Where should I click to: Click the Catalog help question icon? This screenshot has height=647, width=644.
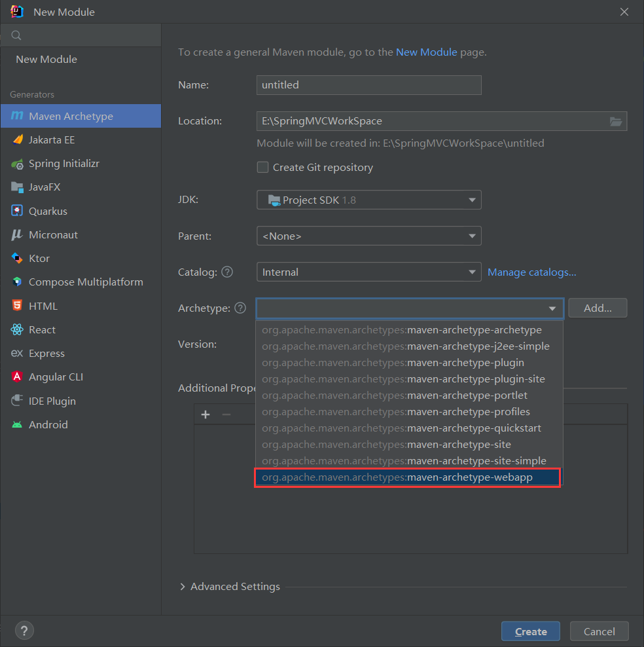(227, 272)
